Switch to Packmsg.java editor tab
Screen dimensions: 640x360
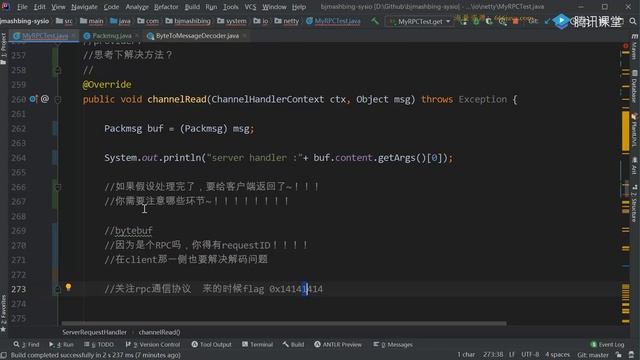pyautogui.click(x=111, y=36)
